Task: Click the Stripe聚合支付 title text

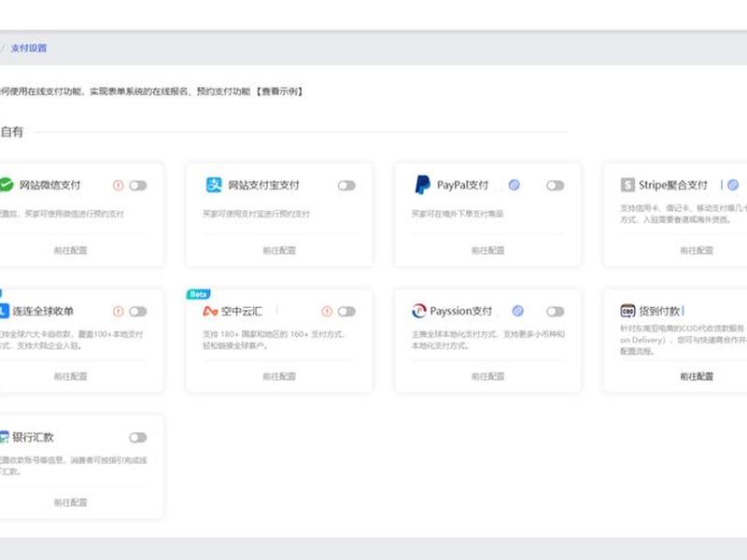Action: coord(672,185)
